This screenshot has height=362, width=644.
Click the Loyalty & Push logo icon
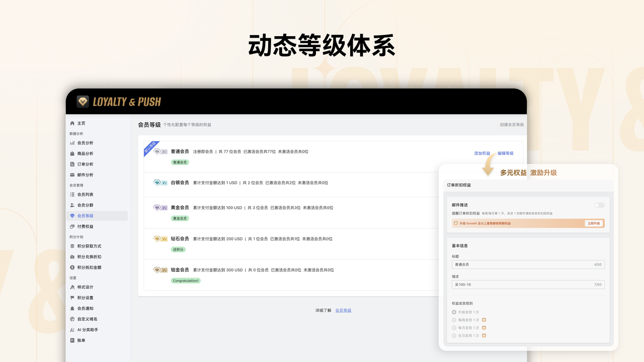click(82, 101)
